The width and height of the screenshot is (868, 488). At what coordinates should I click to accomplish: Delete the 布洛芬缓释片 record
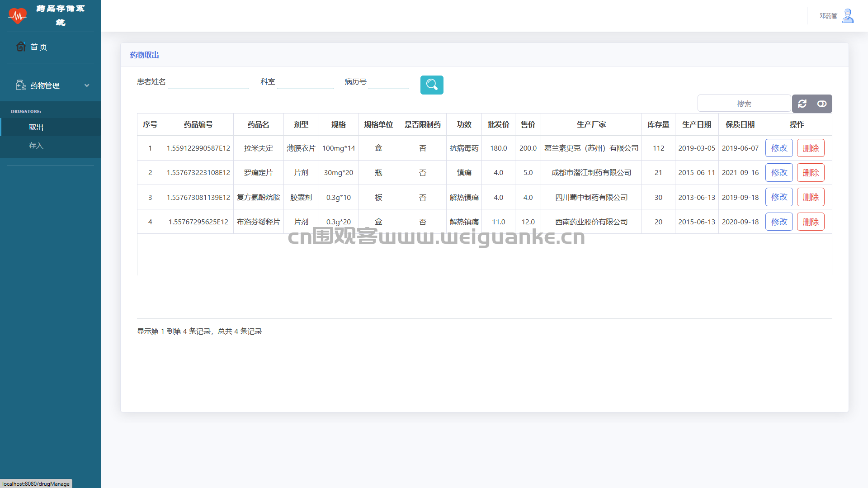(x=810, y=222)
